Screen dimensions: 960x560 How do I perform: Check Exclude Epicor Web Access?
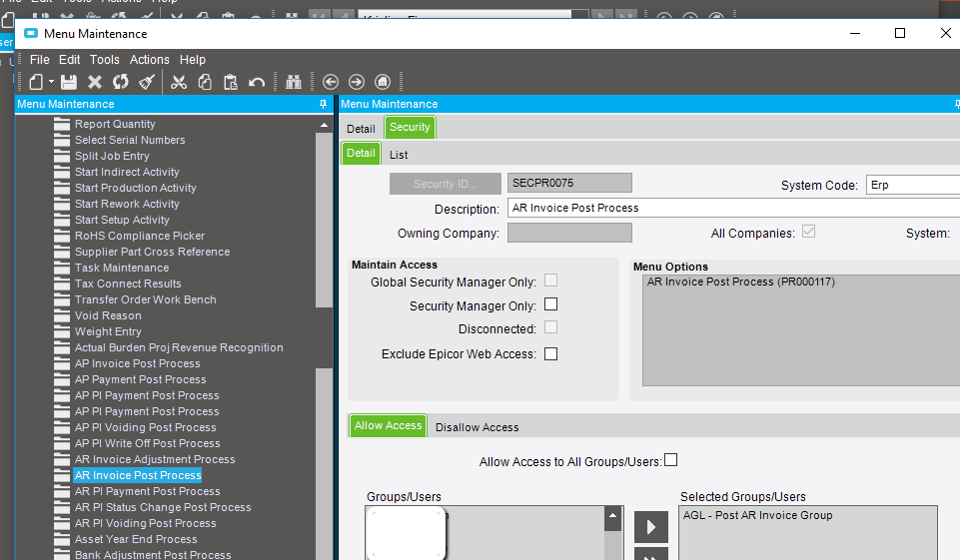pyautogui.click(x=551, y=353)
